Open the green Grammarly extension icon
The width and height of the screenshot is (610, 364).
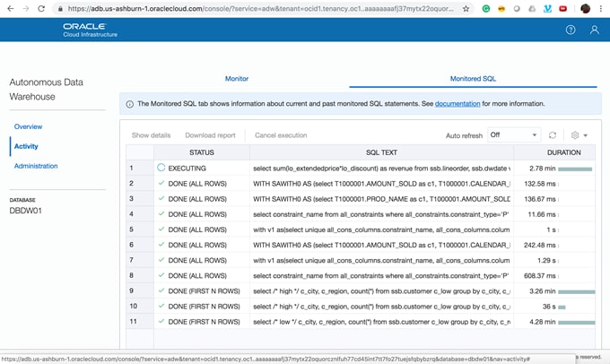point(486,8)
